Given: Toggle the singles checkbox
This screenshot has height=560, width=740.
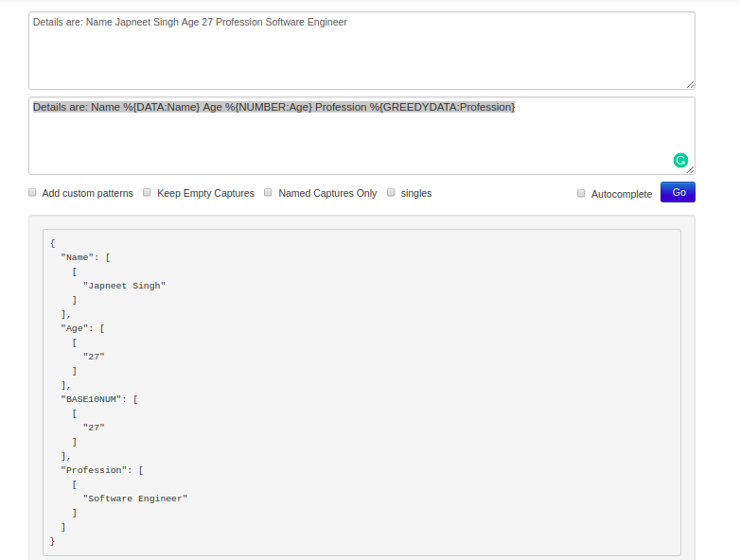Looking at the screenshot, I should (391, 192).
